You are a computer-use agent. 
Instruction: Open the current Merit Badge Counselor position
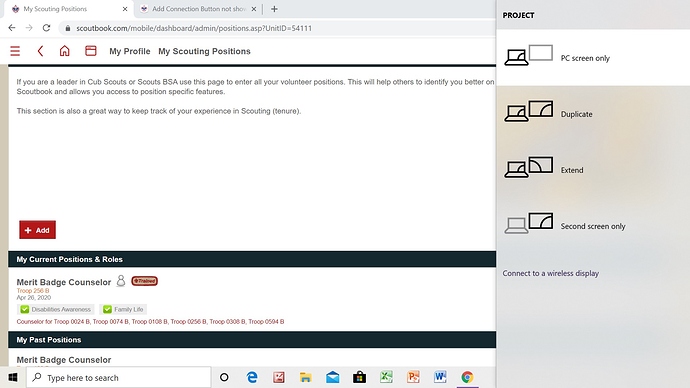tap(64, 282)
